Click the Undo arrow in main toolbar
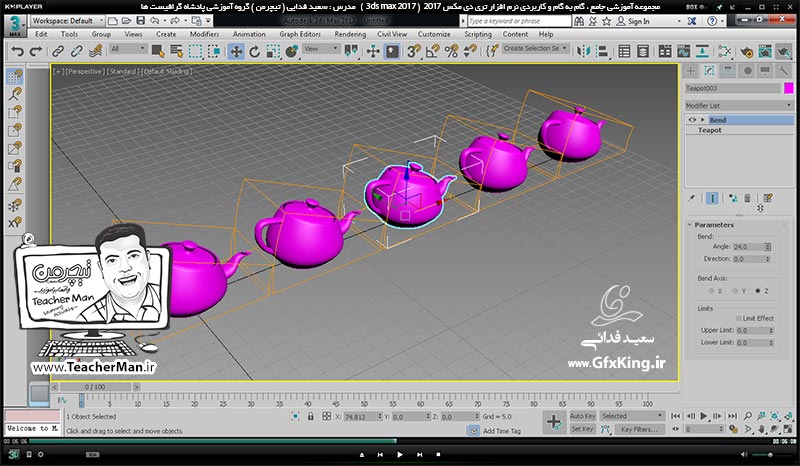 pos(18,51)
